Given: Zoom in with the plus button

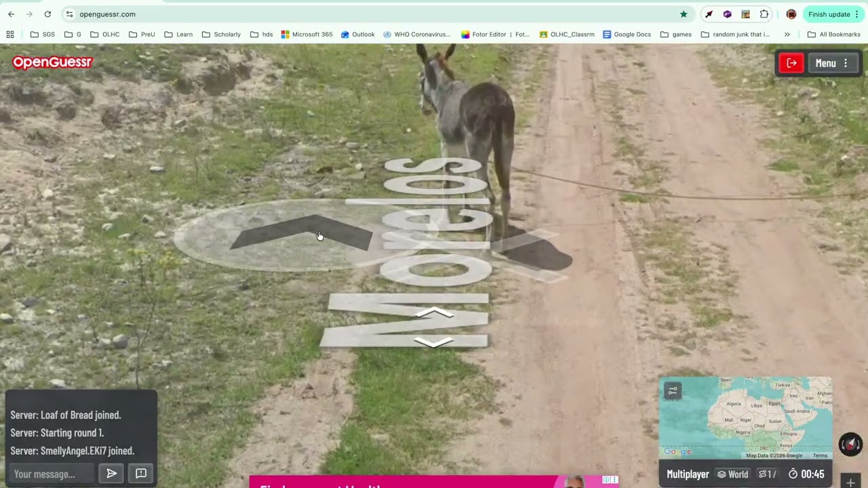Looking at the screenshot, I should [x=850, y=483].
